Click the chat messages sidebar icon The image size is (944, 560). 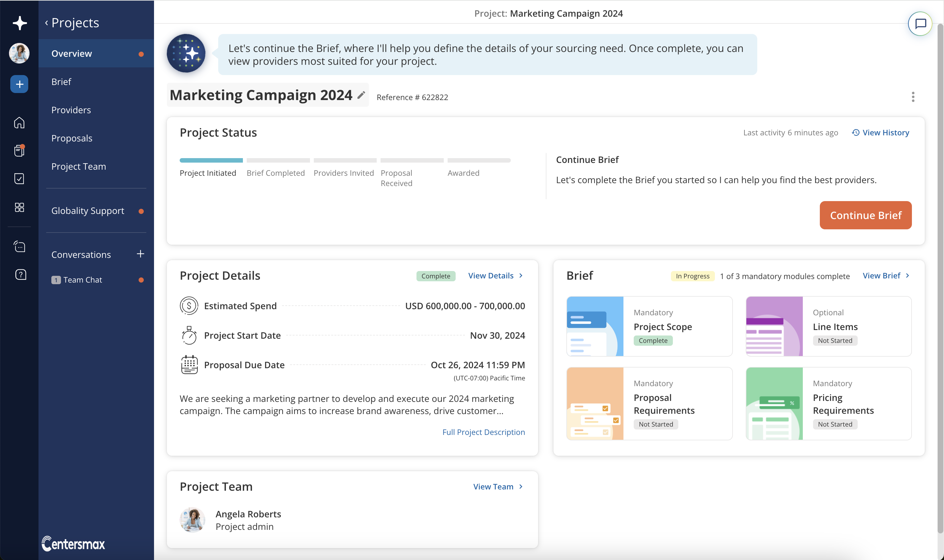click(x=19, y=246)
